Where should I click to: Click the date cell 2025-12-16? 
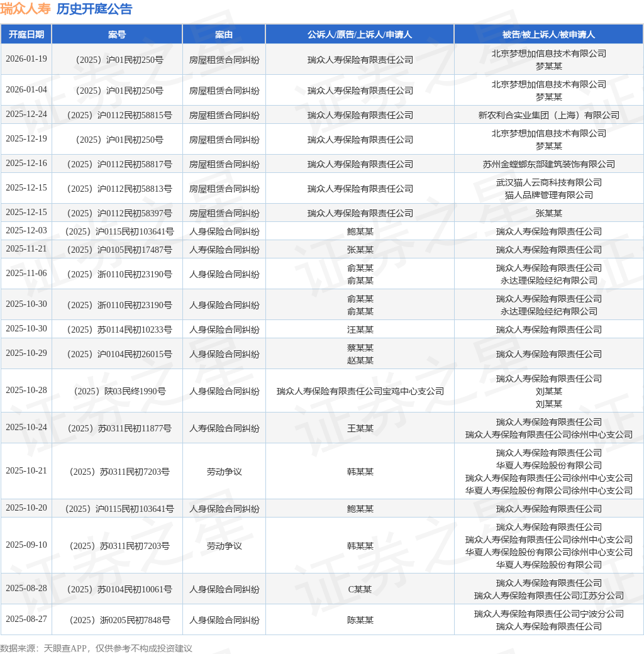pos(26,163)
